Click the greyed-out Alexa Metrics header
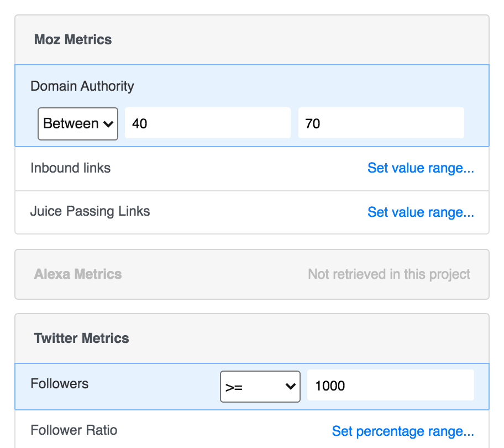The height and width of the screenshot is (448, 504). point(78,274)
